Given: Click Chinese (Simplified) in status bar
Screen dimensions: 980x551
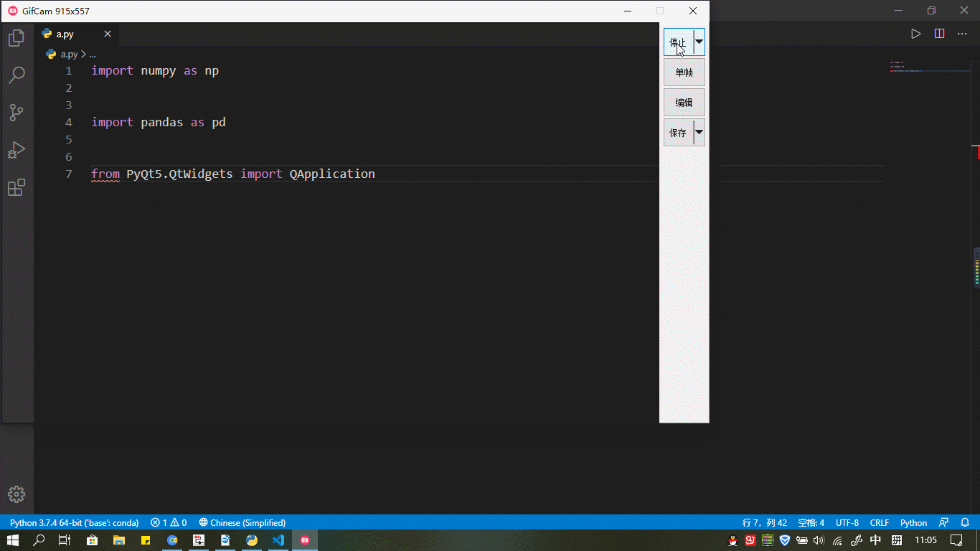Looking at the screenshot, I should 242,522.
